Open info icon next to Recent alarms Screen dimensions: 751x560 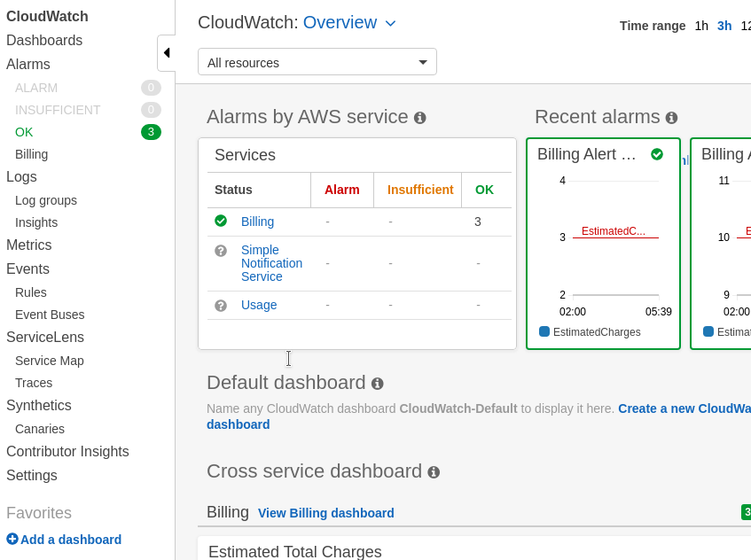(671, 118)
